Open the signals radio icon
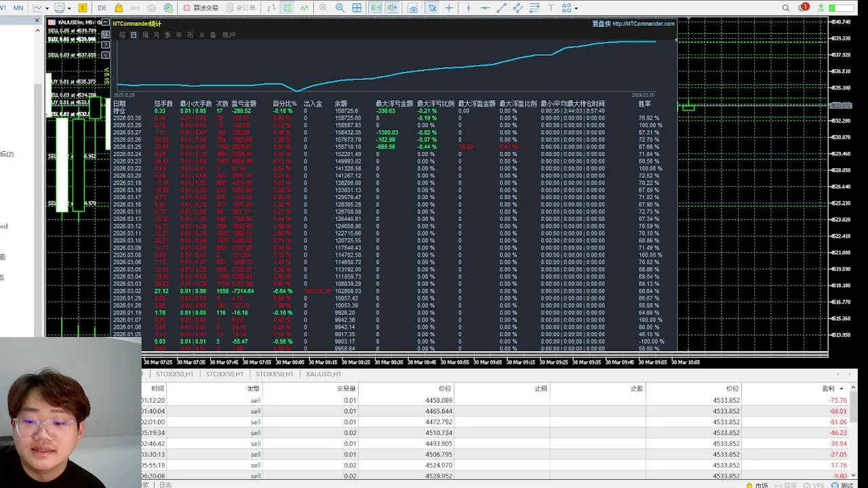This screenshot has height=488, width=868. [x=135, y=8]
